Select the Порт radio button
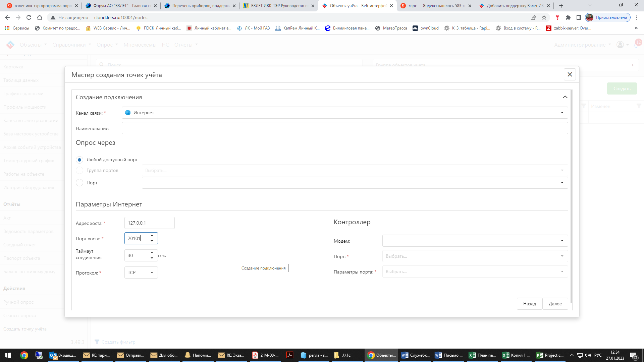Image resolution: width=644 pixels, height=362 pixels. (79, 183)
